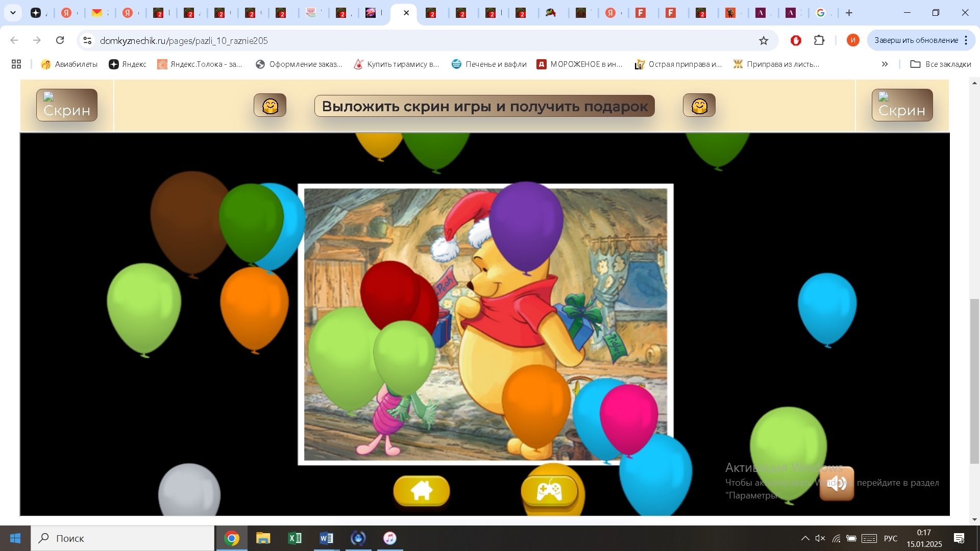Click the right Скрин button
This screenshot has width=980, height=551.
pos(902,105)
